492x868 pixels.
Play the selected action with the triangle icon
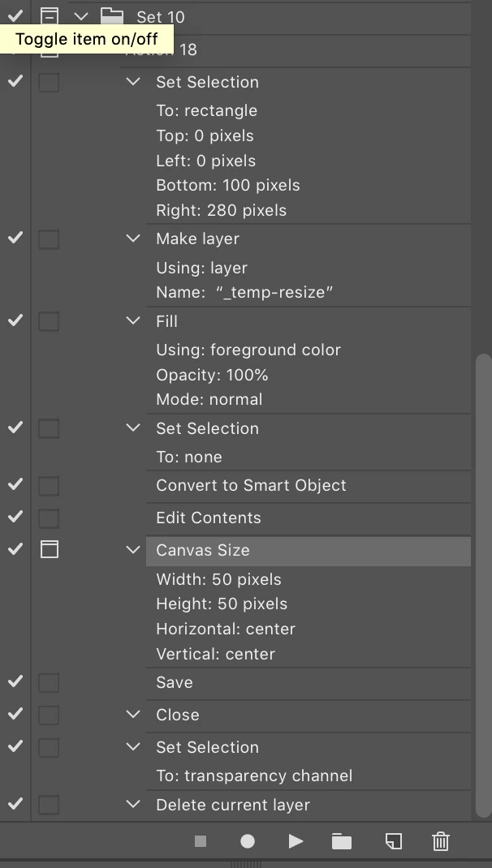[x=296, y=841]
